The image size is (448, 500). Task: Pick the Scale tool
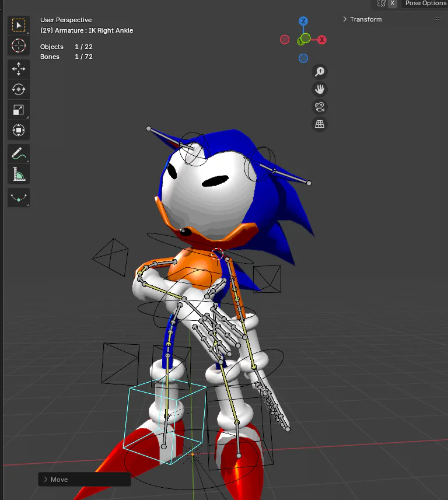click(x=19, y=110)
